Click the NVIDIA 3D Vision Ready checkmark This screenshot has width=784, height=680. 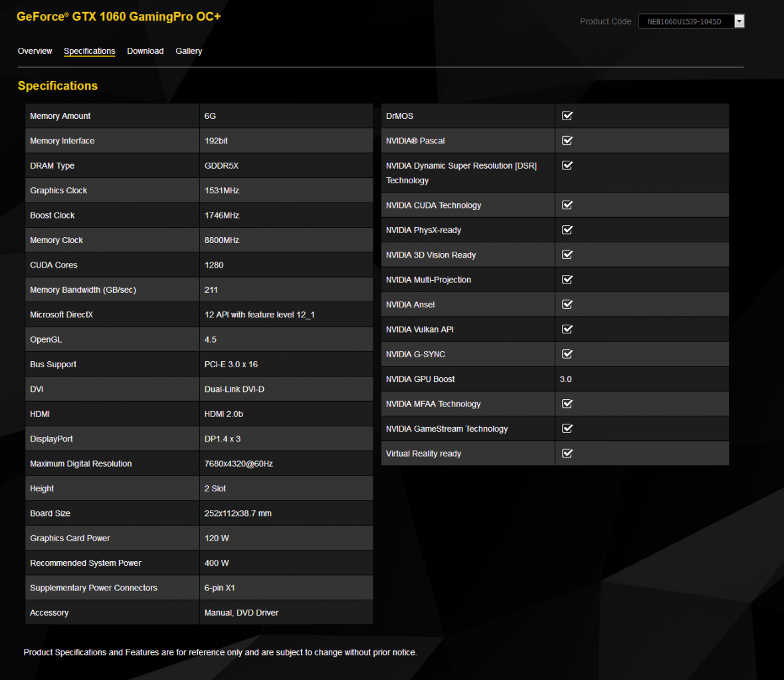coord(567,255)
